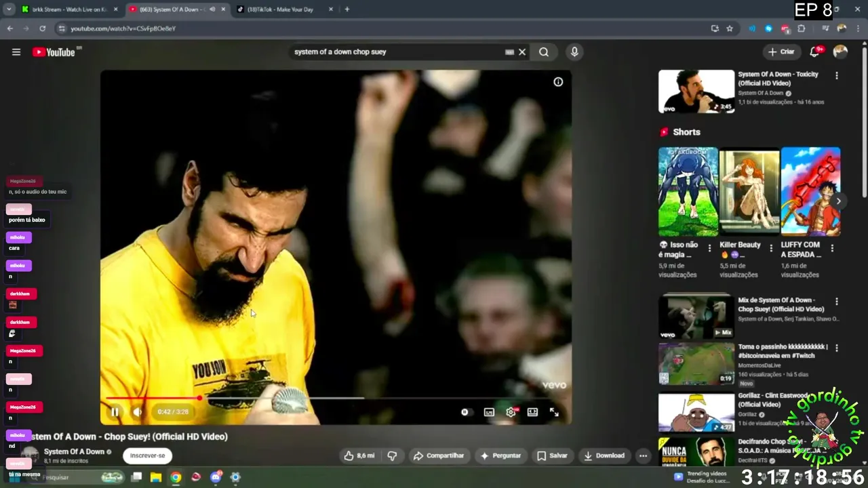This screenshot has height=488, width=868.
Task: Open the LUFFY COM A ESPADA short
Action: point(810,192)
